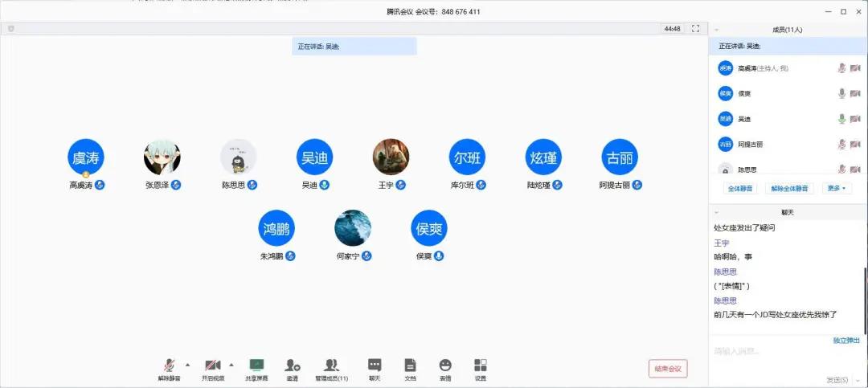Open the 更多 dropdown in members panel
The height and width of the screenshot is (388, 868).
click(837, 188)
